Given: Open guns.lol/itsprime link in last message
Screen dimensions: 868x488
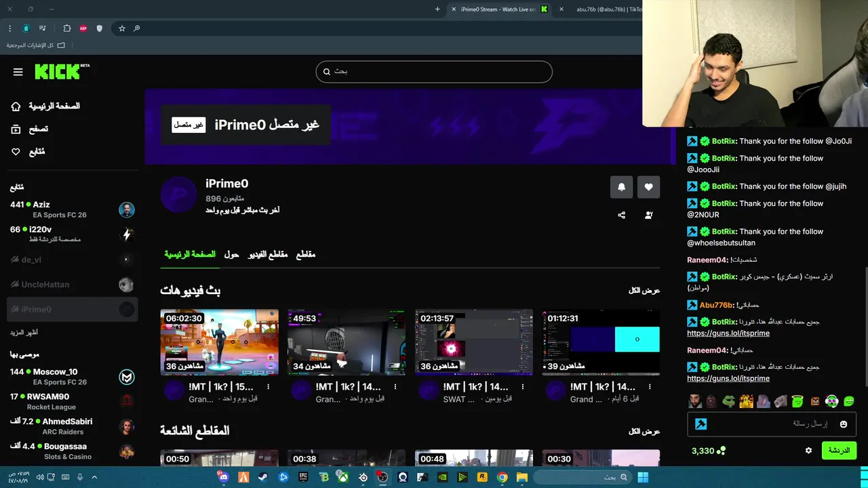Looking at the screenshot, I should 728,378.
